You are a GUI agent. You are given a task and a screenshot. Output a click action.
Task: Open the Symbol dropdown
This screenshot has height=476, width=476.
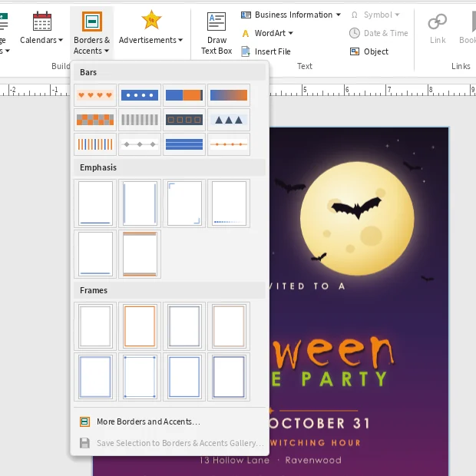(x=375, y=15)
